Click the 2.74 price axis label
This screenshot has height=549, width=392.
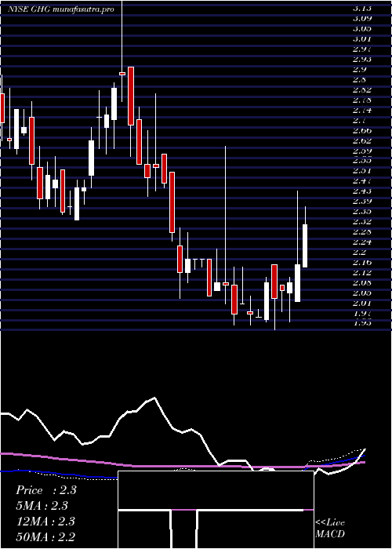(x=362, y=110)
